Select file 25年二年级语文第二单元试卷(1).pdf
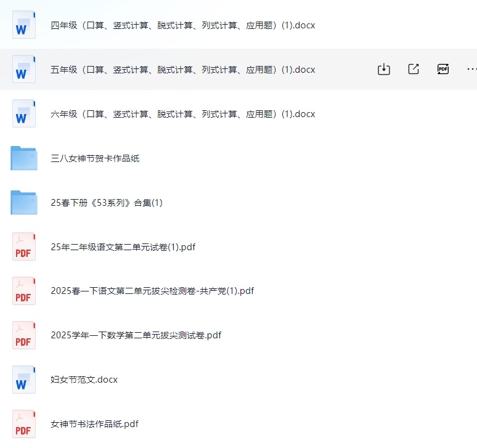 click(123, 247)
